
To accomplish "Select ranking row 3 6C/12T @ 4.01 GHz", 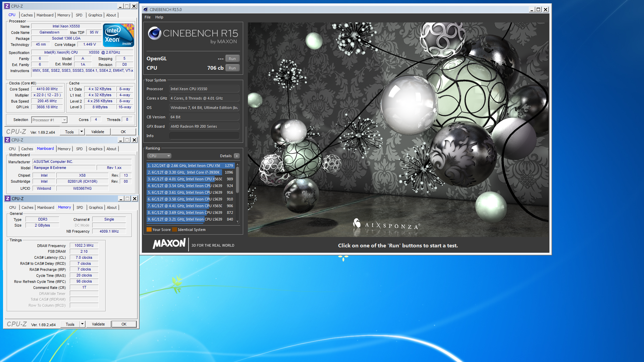I will tap(190, 179).
